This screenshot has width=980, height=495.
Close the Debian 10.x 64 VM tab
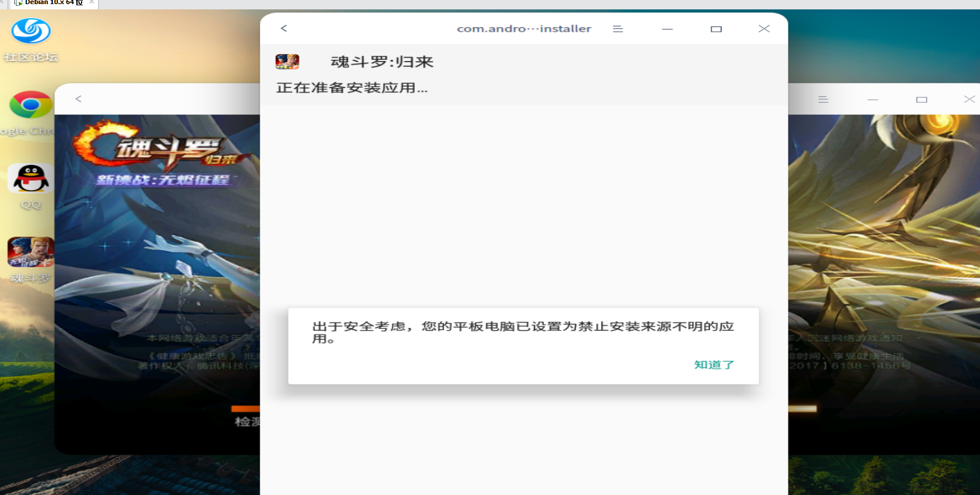(x=92, y=2)
